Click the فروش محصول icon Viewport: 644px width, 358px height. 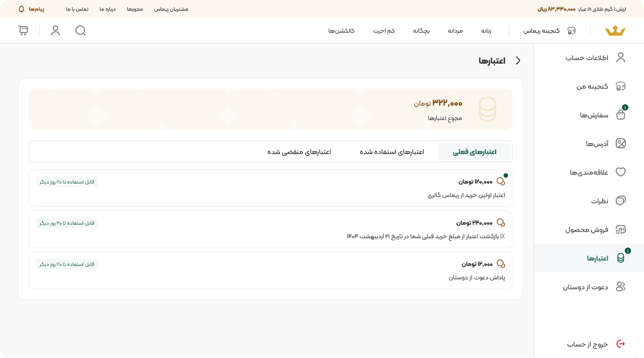(x=621, y=229)
